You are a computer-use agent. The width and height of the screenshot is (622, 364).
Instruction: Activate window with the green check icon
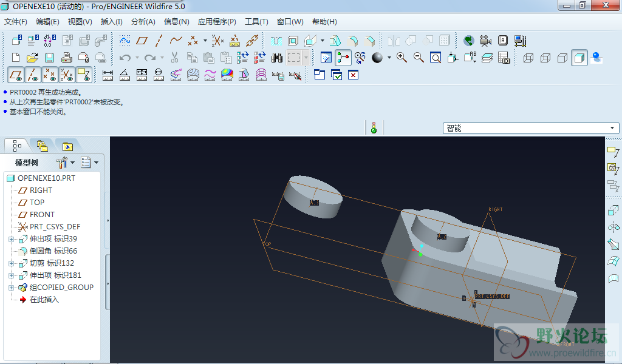click(337, 75)
